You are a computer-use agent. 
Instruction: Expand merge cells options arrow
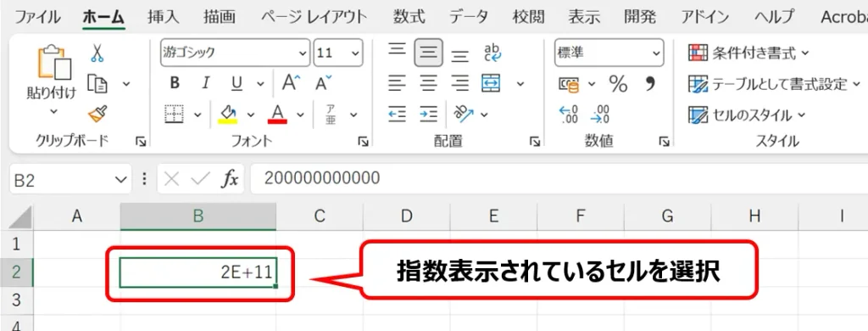(520, 84)
